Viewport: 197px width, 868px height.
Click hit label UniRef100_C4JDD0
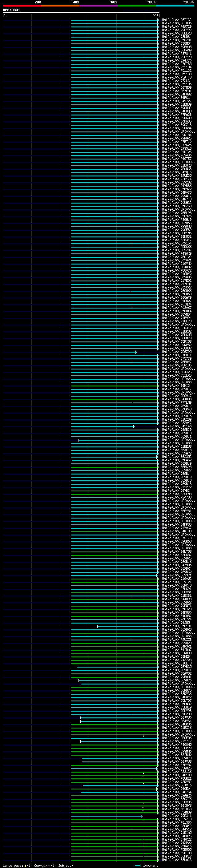click(177, 399)
